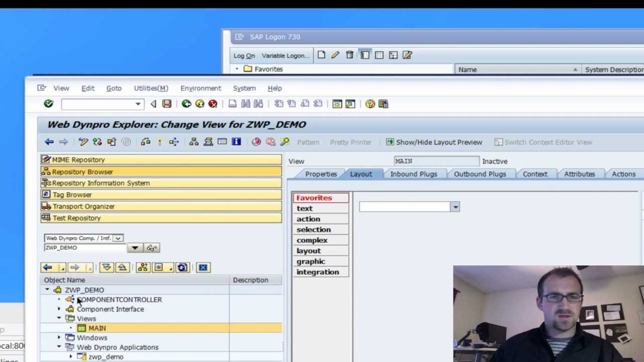The width and height of the screenshot is (644, 362).
Task: Click the Check syntax icon
Action: click(x=145, y=142)
